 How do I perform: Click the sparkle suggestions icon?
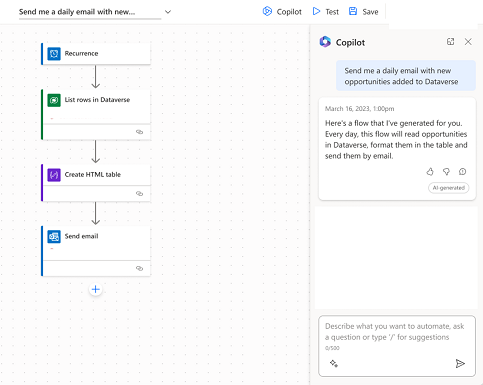click(x=334, y=363)
